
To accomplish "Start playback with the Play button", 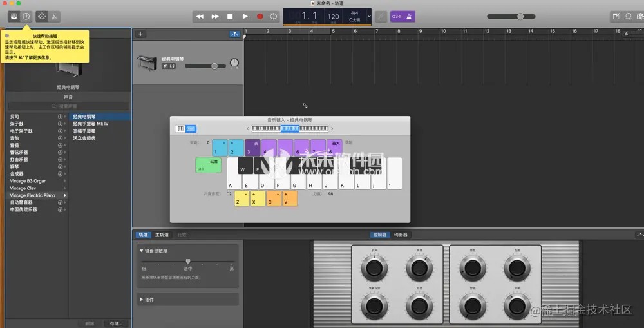I will tap(245, 17).
